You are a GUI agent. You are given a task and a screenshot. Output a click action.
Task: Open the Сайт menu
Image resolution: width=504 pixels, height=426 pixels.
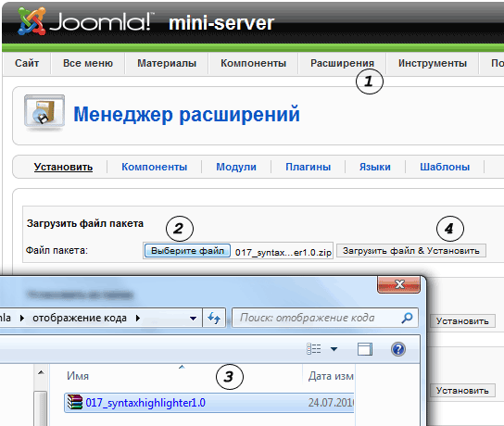(27, 63)
